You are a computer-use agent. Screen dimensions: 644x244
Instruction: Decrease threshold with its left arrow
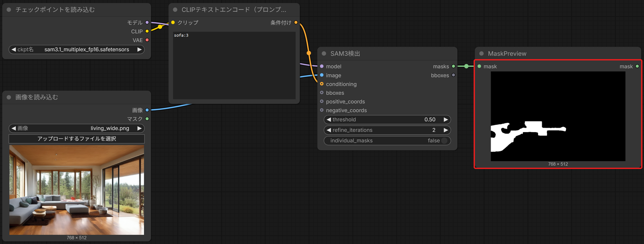pos(329,120)
